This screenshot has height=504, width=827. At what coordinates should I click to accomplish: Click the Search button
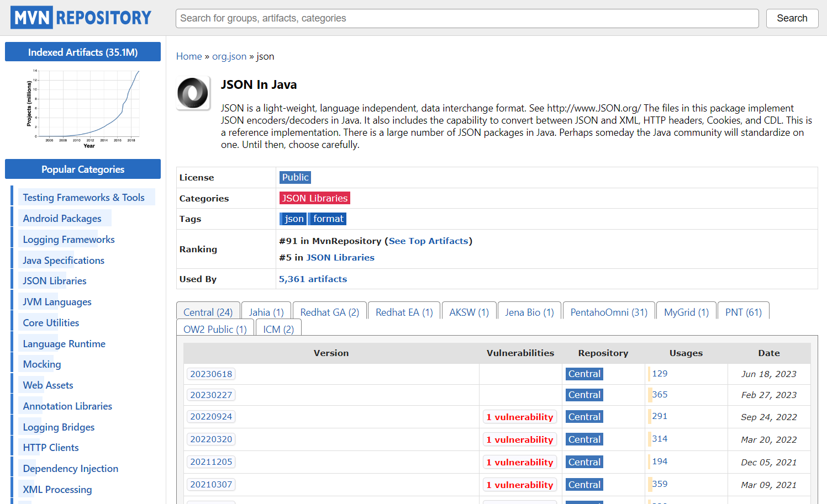(x=792, y=18)
